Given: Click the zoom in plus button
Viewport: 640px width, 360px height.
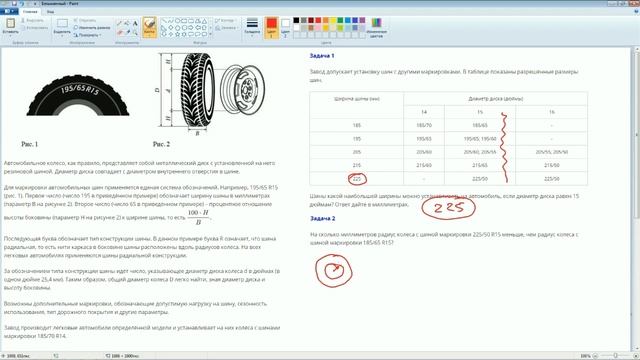Looking at the screenshot, I should point(636,356).
